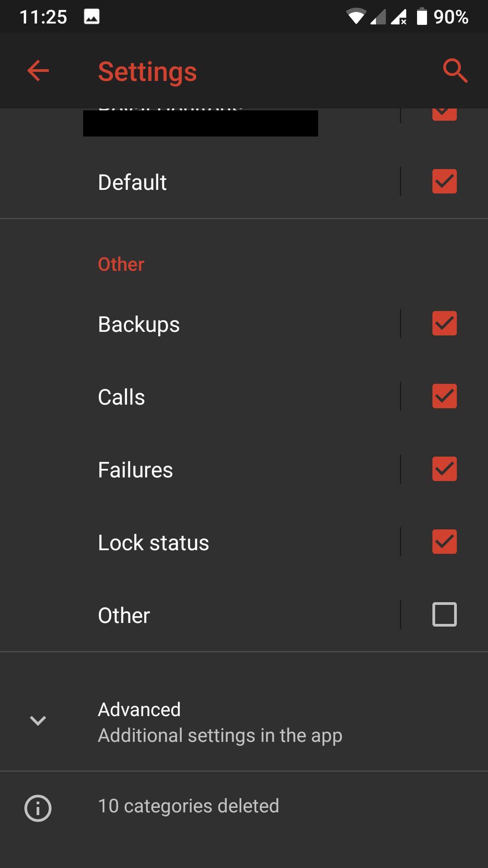Open the Calls notification category
The height and width of the screenshot is (868, 488).
pos(121,397)
